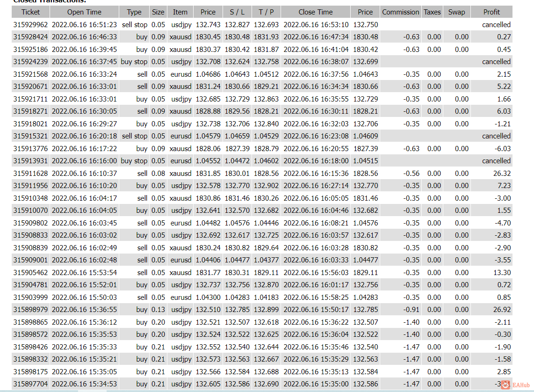The width and height of the screenshot is (534, 392).
Task: Click ticket number 315911628
Action: [x=31, y=174]
